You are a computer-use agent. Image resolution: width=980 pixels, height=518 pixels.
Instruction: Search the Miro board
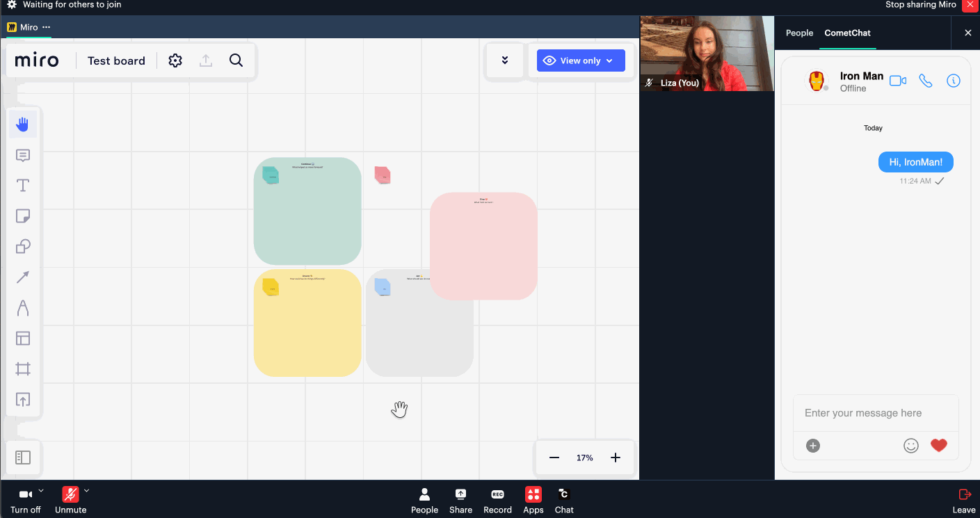(236, 60)
